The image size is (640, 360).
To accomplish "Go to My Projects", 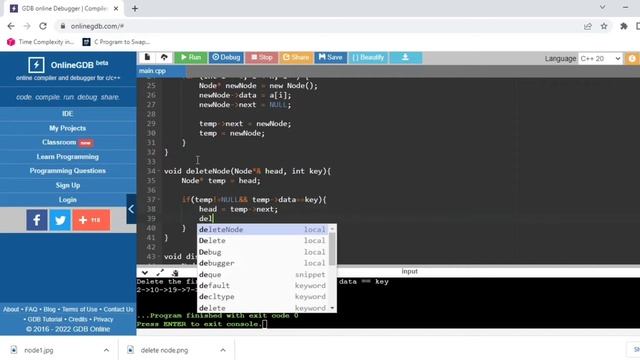I will point(68,128).
